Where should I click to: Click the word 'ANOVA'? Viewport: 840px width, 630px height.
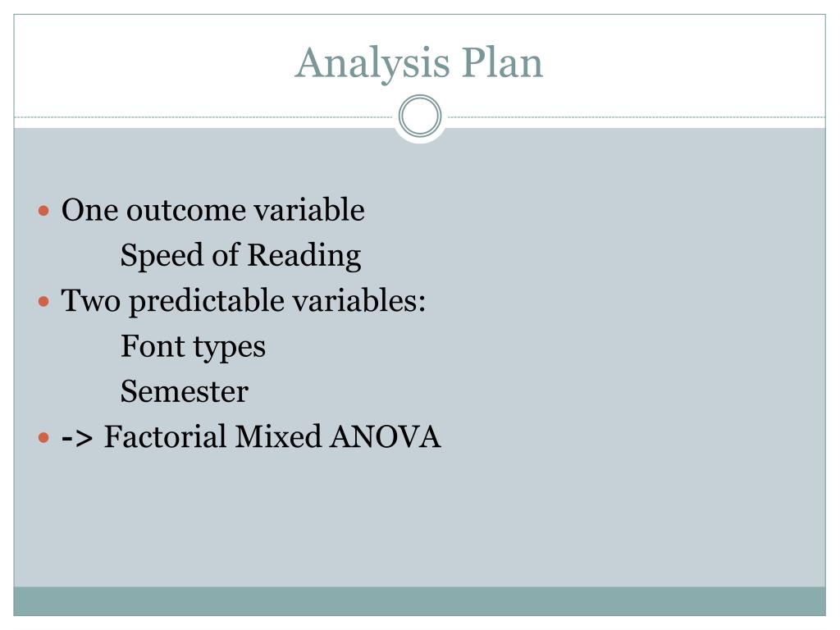tap(386, 436)
